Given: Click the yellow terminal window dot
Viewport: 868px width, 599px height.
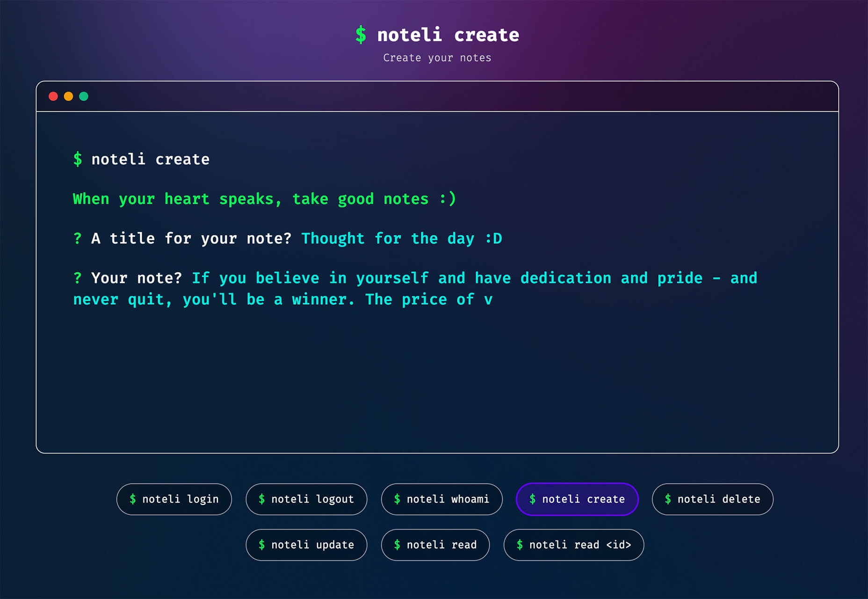Looking at the screenshot, I should (x=68, y=96).
